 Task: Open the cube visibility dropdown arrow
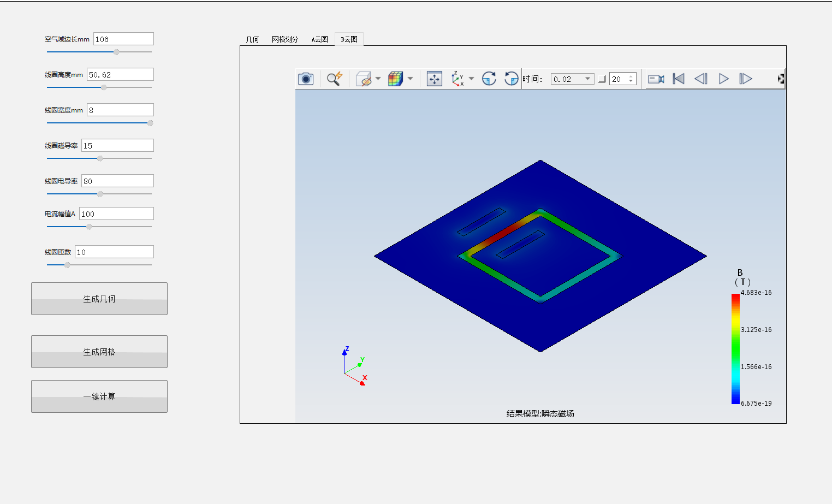tap(378, 79)
